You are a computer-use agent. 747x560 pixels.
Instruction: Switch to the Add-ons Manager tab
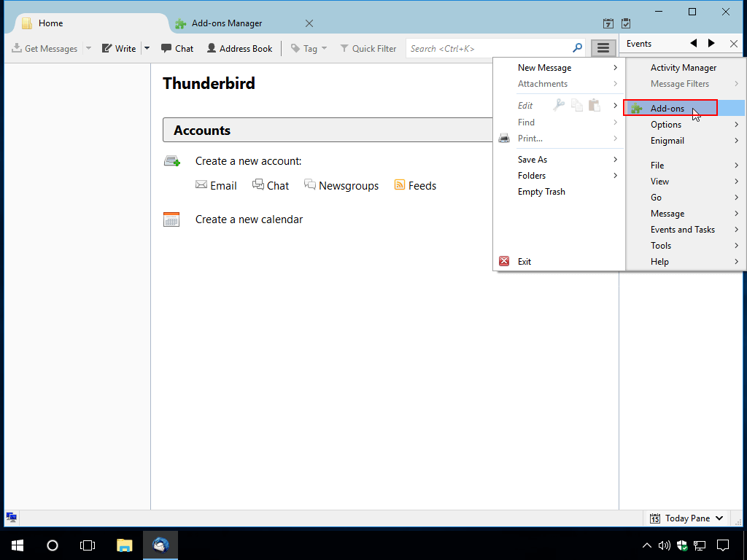click(x=226, y=23)
